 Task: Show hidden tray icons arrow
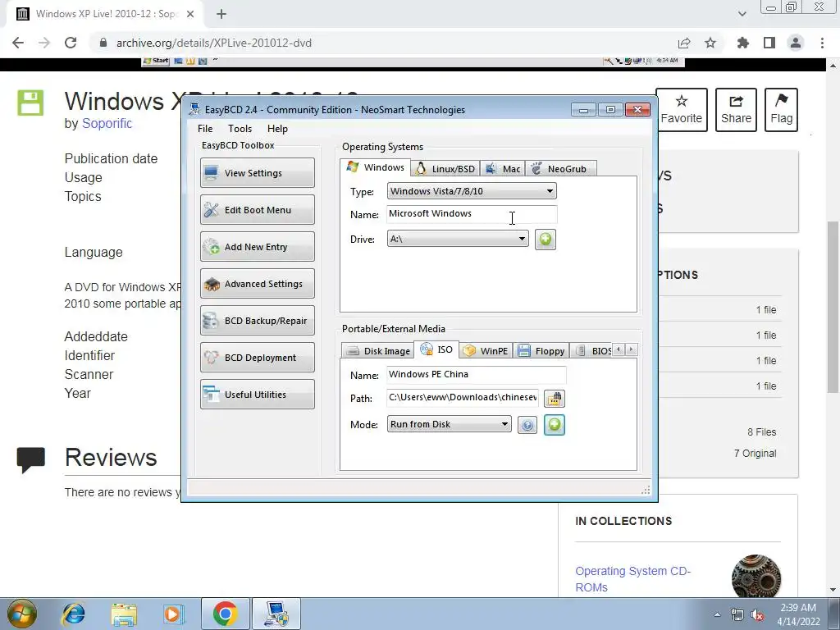pos(717,614)
